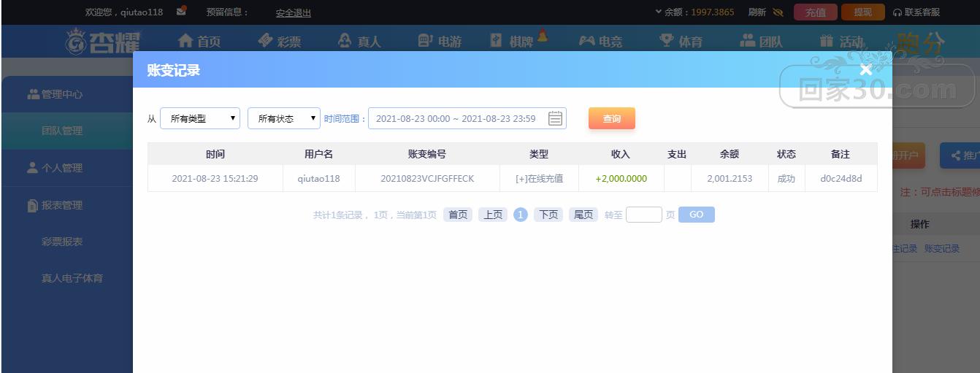Close the 账变记录 dialog
980x373 pixels.
866,70
